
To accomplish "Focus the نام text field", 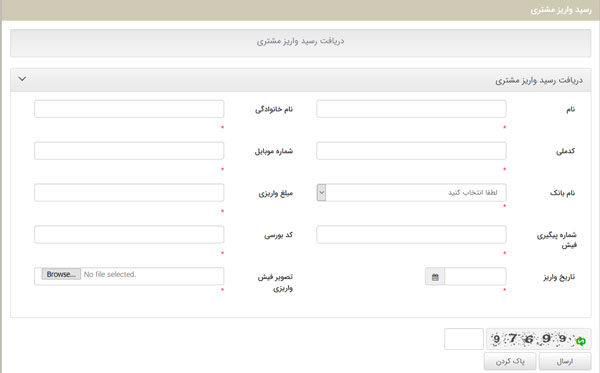I will click(x=411, y=109).
